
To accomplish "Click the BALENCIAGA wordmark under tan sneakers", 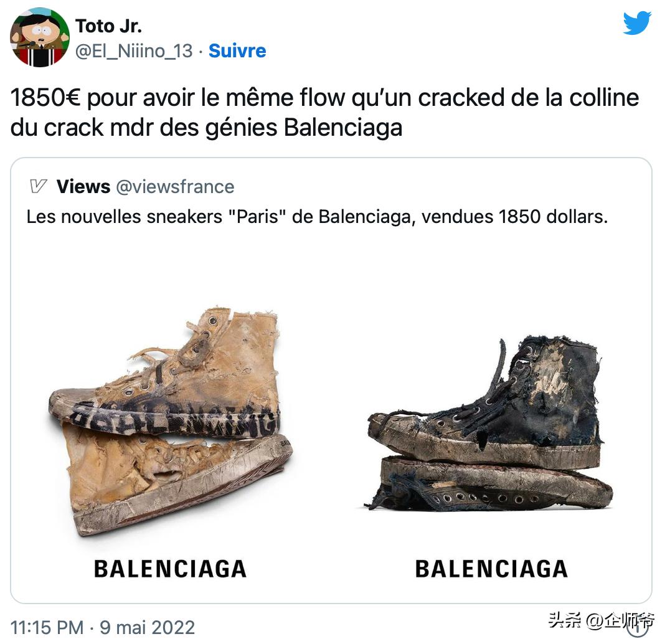I will (170, 569).
